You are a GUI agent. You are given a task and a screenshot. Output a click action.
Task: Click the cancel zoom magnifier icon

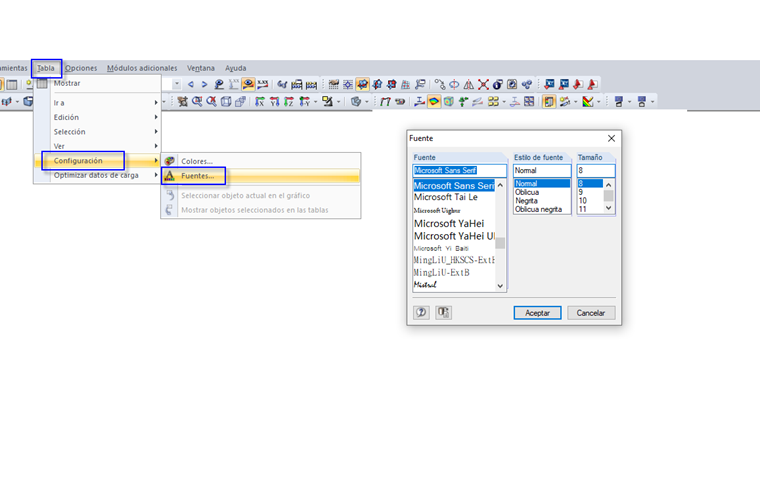pos(211,101)
